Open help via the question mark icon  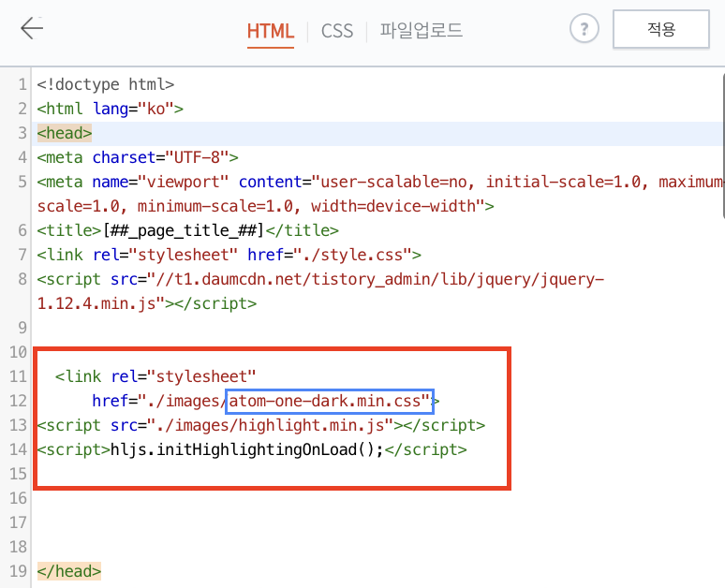pyautogui.click(x=584, y=29)
